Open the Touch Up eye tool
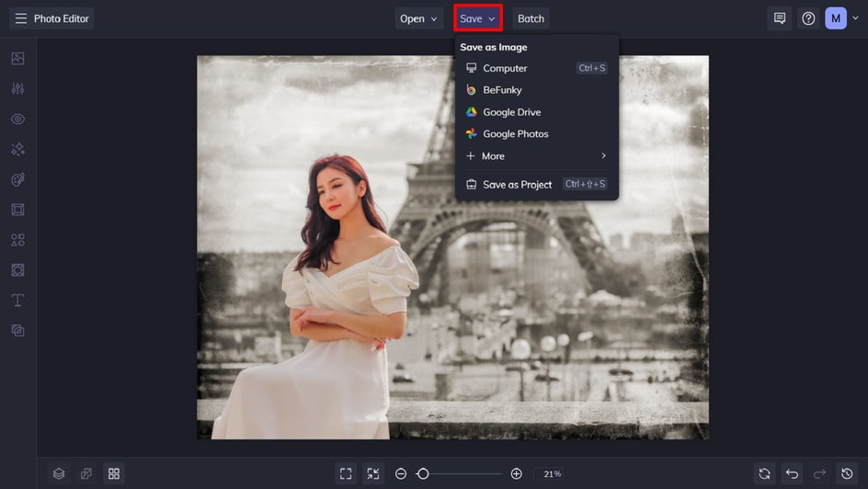The height and width of the screenshot is (489, 868). point(17,119)
